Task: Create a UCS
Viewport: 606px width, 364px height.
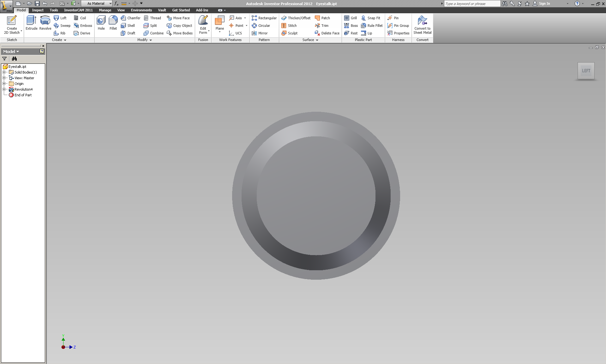Action: tap(236, 33)
